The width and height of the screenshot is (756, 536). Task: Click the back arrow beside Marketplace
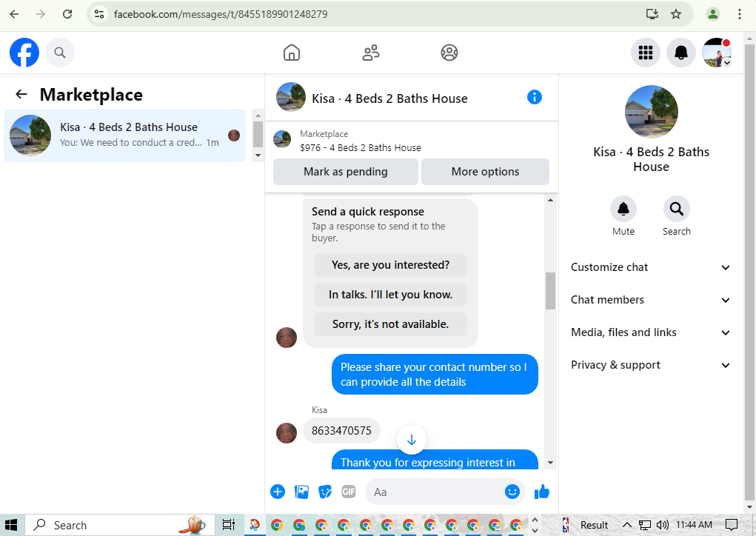tap(21, 94)
